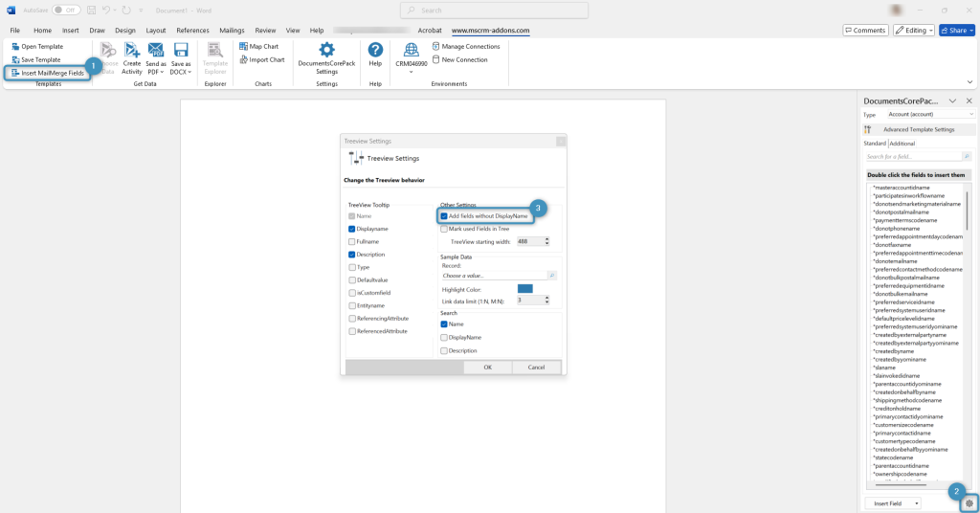Image resolution: width=980 pixels, height=513 pixels.
Task: Click the Search for a field box
Action: [914, 156]
